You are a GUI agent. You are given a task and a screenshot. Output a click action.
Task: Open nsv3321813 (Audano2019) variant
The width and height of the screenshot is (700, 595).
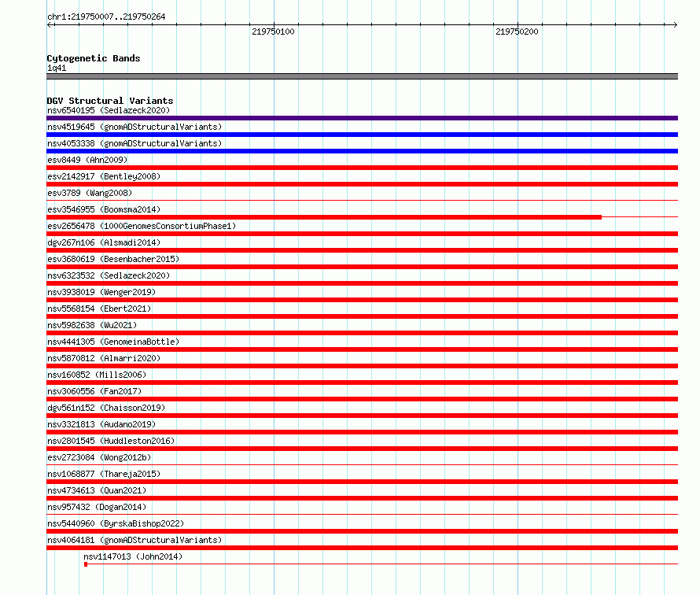click(101, 424)
